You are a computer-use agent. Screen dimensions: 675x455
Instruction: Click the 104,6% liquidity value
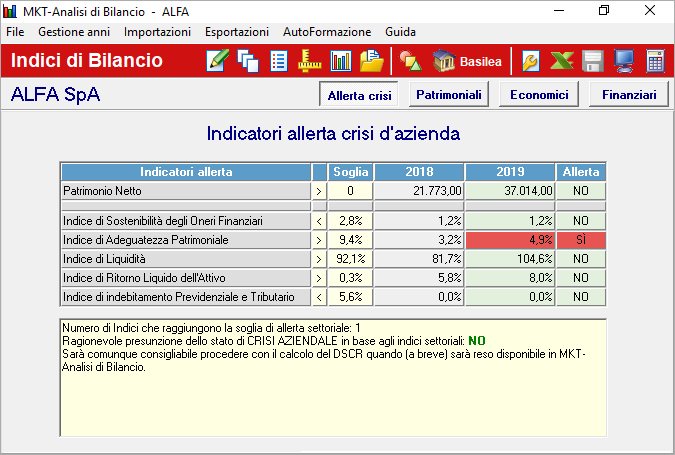(510, 259)
